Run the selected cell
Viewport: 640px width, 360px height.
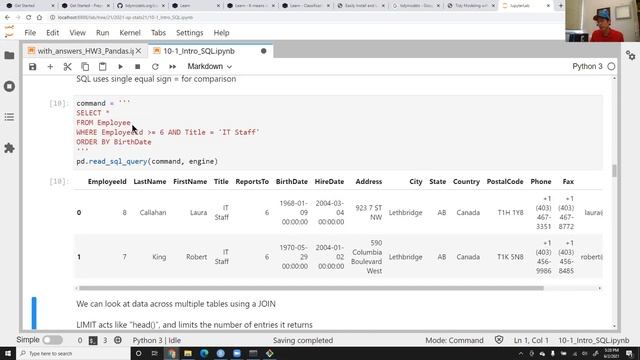pos(120,67)
